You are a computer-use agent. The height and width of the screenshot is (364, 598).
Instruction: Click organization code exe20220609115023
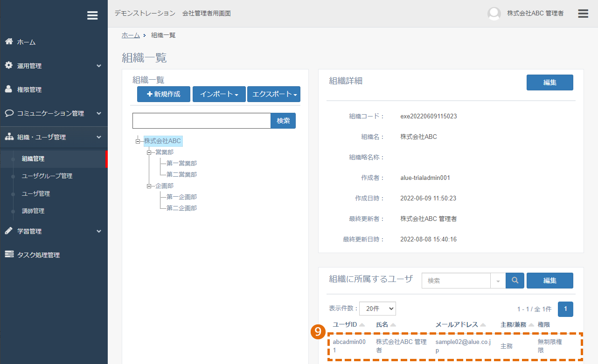(429, 116)
